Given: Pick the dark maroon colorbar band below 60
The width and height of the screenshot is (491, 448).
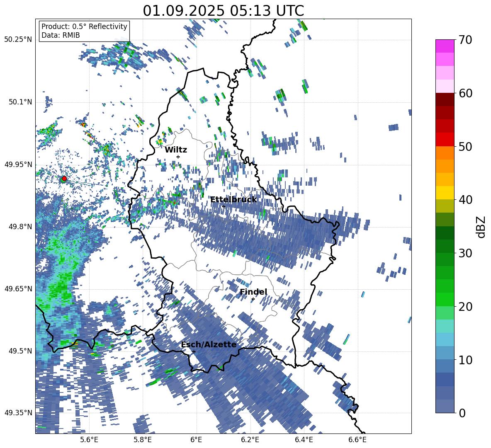Looking at the screenshot, I should tap(445, 99).
